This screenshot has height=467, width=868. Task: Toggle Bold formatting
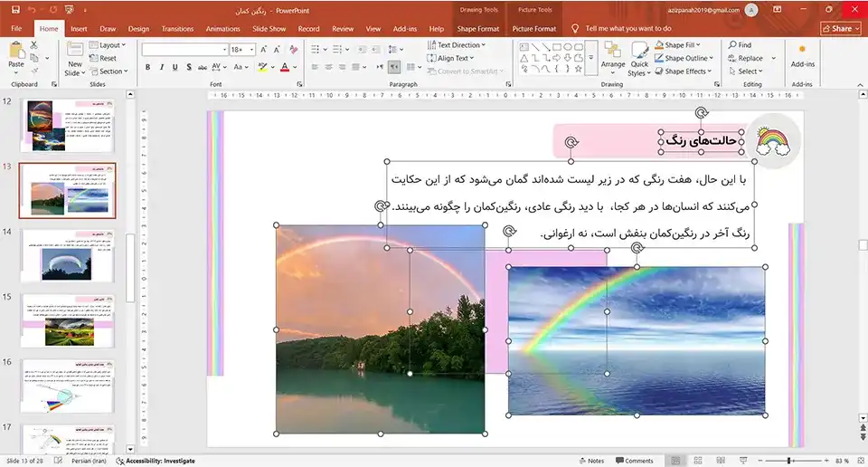[147, 67]
